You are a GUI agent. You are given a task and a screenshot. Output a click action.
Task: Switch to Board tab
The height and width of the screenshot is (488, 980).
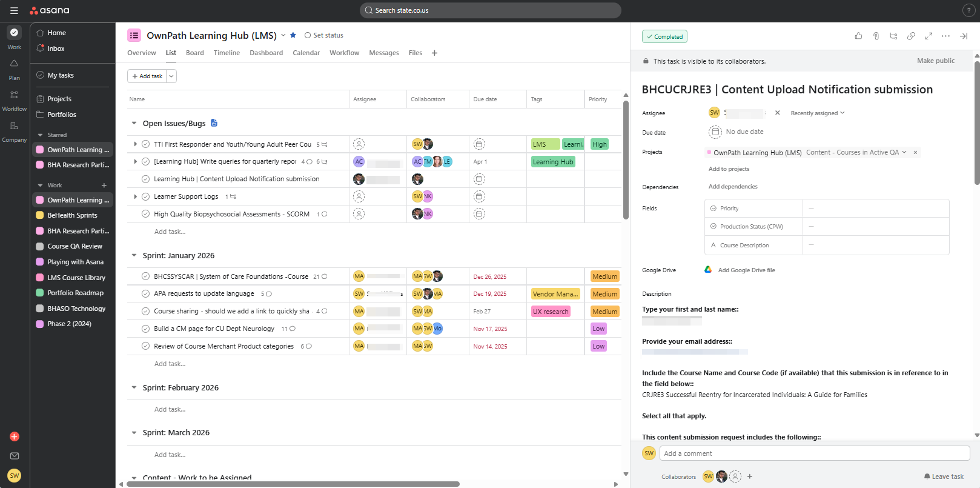coord(195,53)
